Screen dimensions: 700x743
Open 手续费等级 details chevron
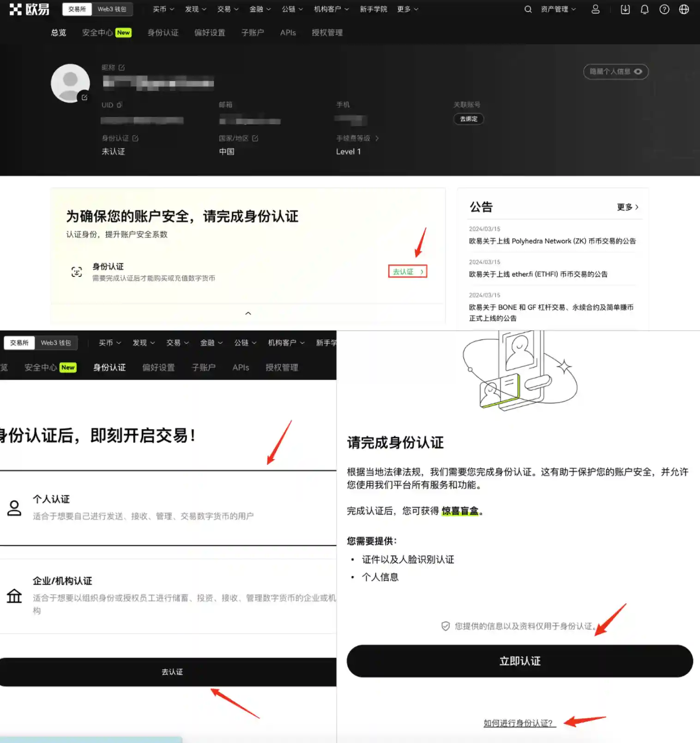point(377,138)
